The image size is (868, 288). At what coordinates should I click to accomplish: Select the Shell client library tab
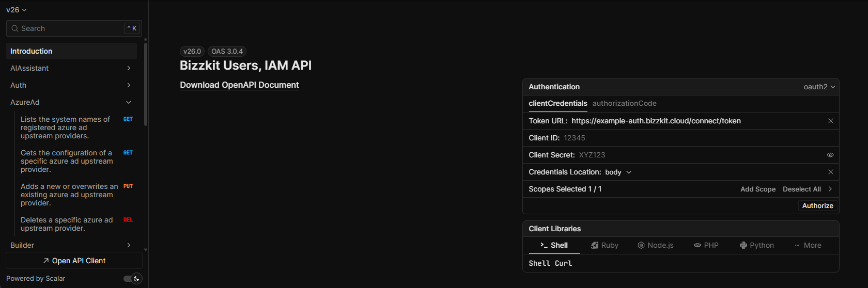click(554, 245)
